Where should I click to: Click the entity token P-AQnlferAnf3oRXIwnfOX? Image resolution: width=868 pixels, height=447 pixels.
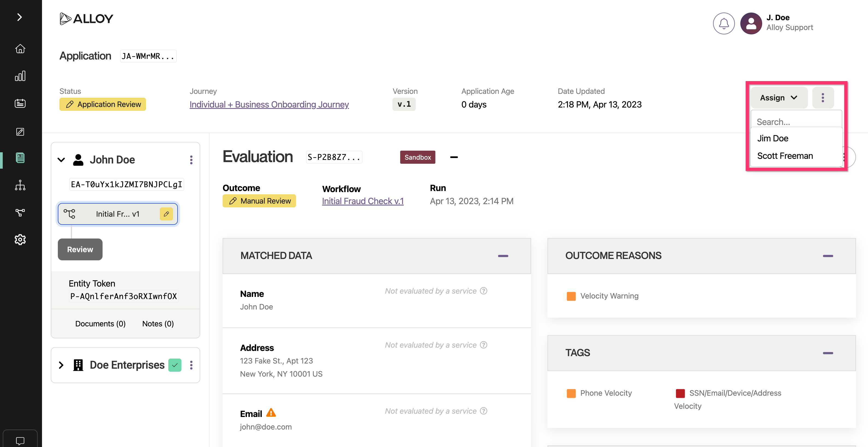[124, 296]
